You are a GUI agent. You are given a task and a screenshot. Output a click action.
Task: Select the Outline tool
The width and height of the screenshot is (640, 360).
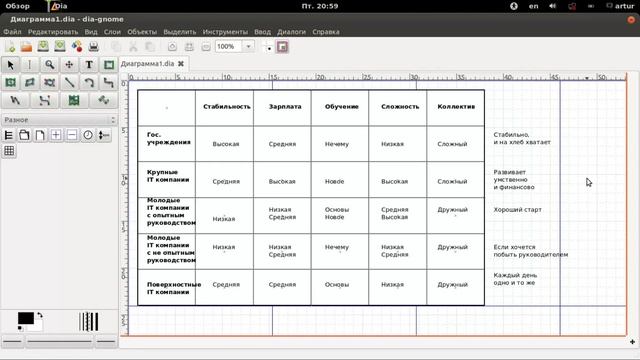(x=103, y=100)
